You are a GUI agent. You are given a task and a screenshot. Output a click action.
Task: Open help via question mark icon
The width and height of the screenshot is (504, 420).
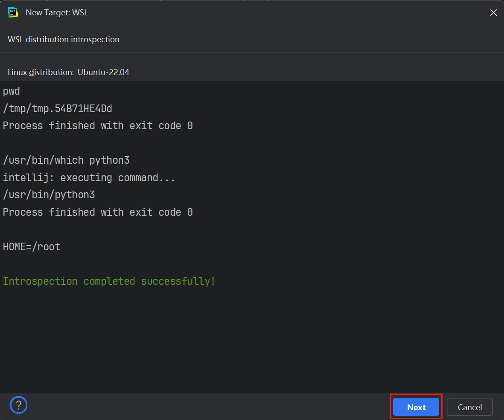point(18,405)
